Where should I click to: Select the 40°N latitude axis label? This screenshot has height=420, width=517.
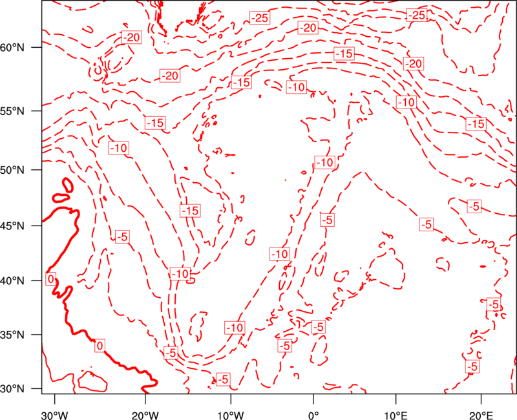pyautogui.click(x=12, y=281)
